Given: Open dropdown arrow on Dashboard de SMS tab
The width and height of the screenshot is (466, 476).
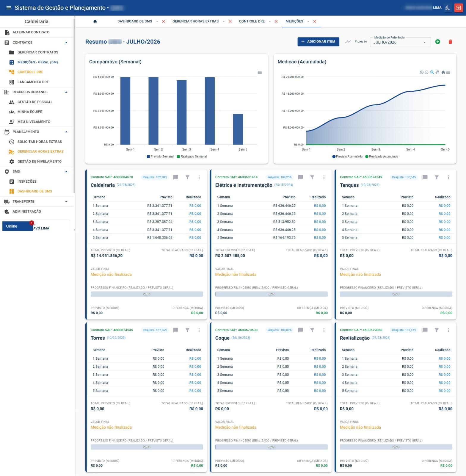Looking at the screenshot, I should [x=157, y=21].
